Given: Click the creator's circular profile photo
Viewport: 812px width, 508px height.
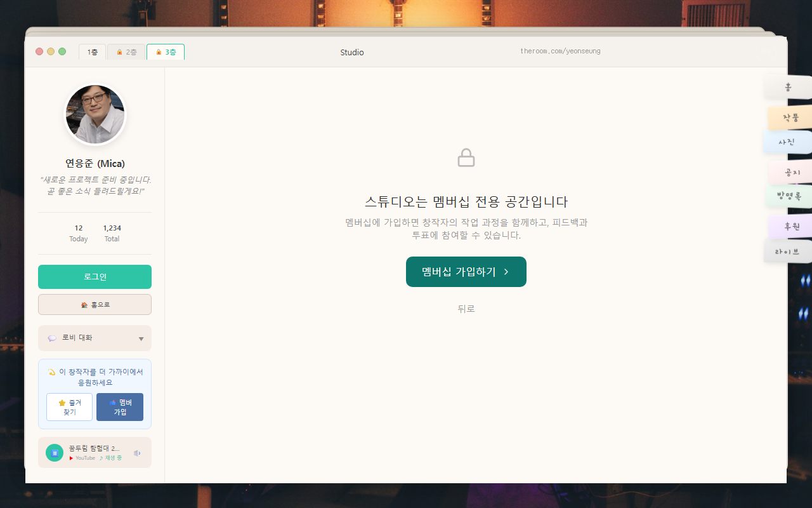Looking at the screenshot, I should (x=95, y=114).
